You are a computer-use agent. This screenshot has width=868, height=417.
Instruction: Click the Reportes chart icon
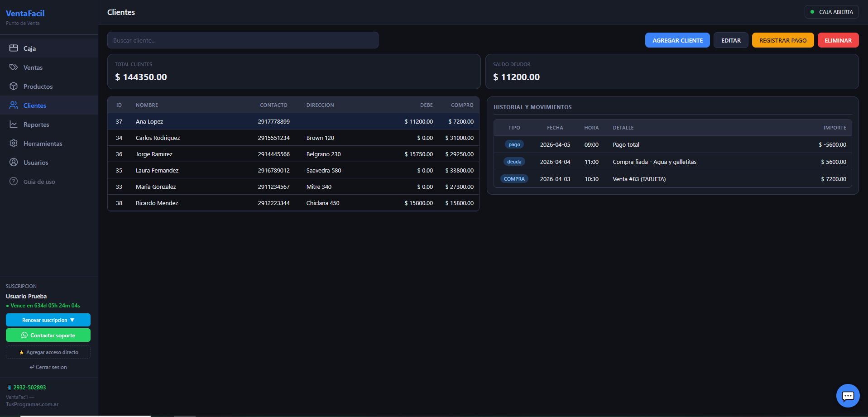pyautogui.click(x=14, y=124)
